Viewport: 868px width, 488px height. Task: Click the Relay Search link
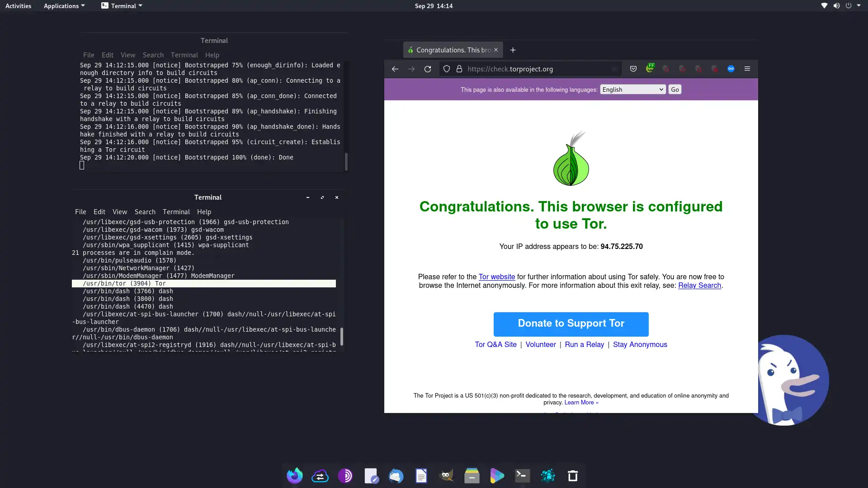point(699,286)
